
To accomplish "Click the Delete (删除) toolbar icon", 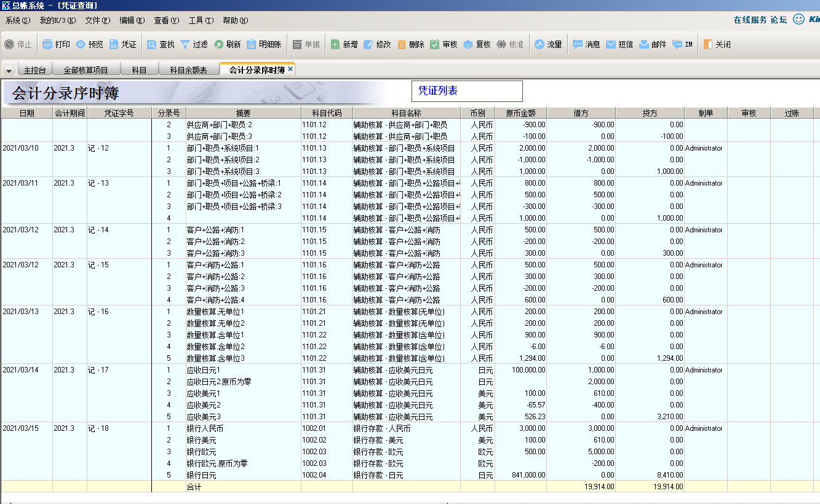I will coord(402,44).
